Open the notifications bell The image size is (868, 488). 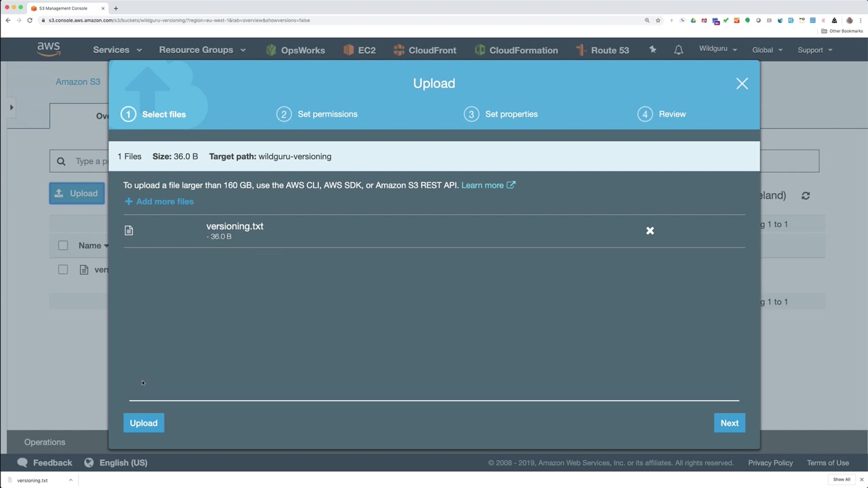click(x=678, y=49)
